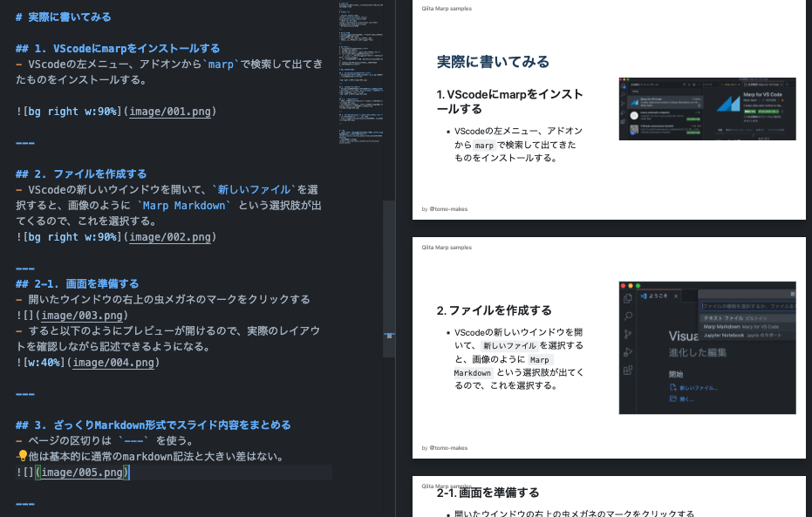
Task: Click 'by @tomo-makes' footer on slide 1
Action: point(444,209)
